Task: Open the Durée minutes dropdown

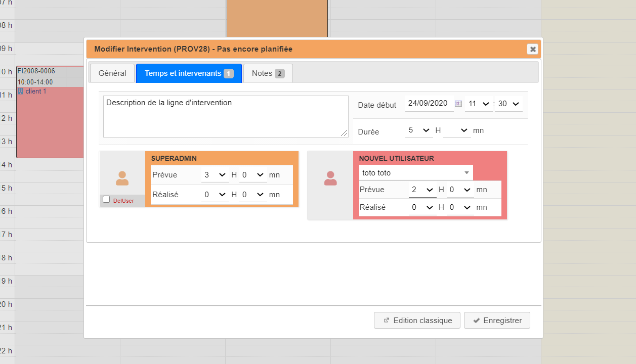Action: click(x=457, y=130)
